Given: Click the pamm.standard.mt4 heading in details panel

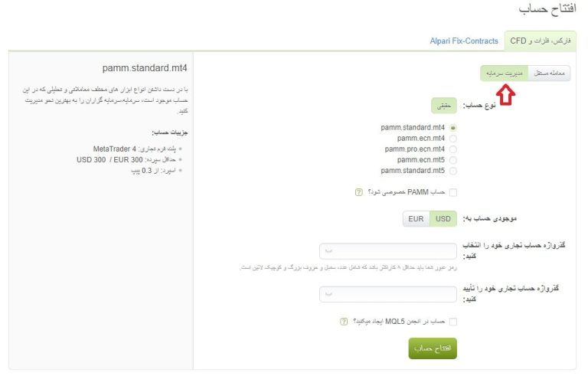Looking at the screenshot, I should pos(145,68).
